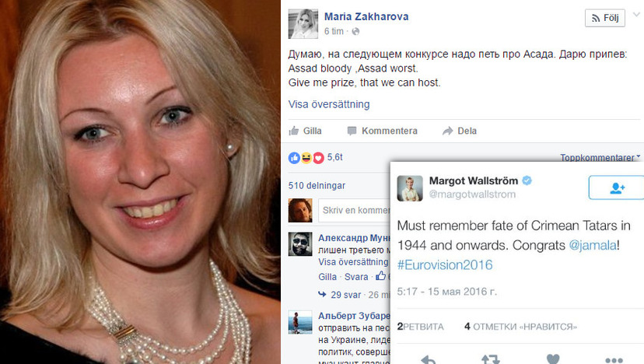Open Maria Zakharova profile name link
Viewport: 644px width, 364px height.
coord(366,17)
